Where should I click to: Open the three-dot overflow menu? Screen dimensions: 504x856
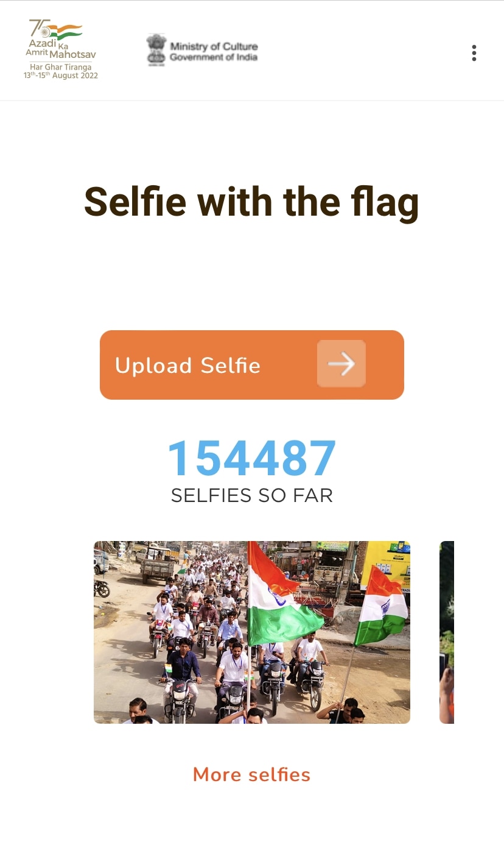pyautogui.click(x=474, y=53)
